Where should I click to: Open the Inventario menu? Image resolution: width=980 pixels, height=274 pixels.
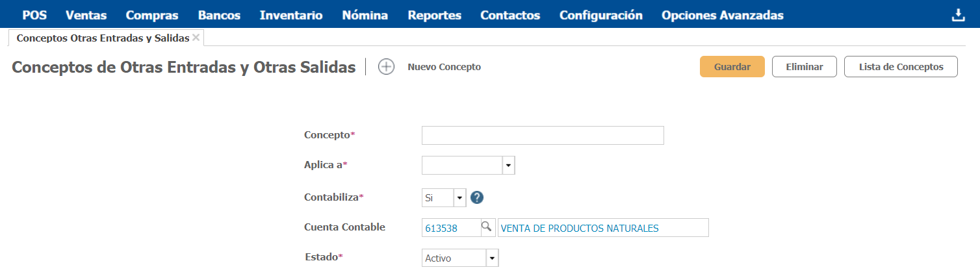point(290,16)
